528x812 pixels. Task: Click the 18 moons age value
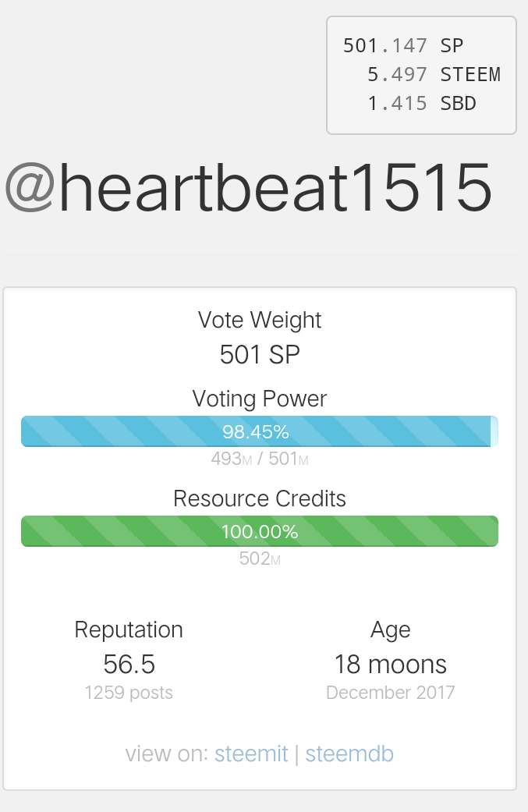391,665
